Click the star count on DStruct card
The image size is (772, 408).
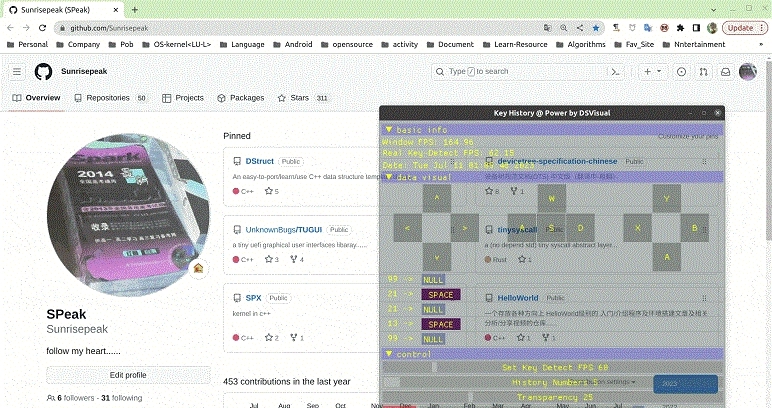click(272, 191)
